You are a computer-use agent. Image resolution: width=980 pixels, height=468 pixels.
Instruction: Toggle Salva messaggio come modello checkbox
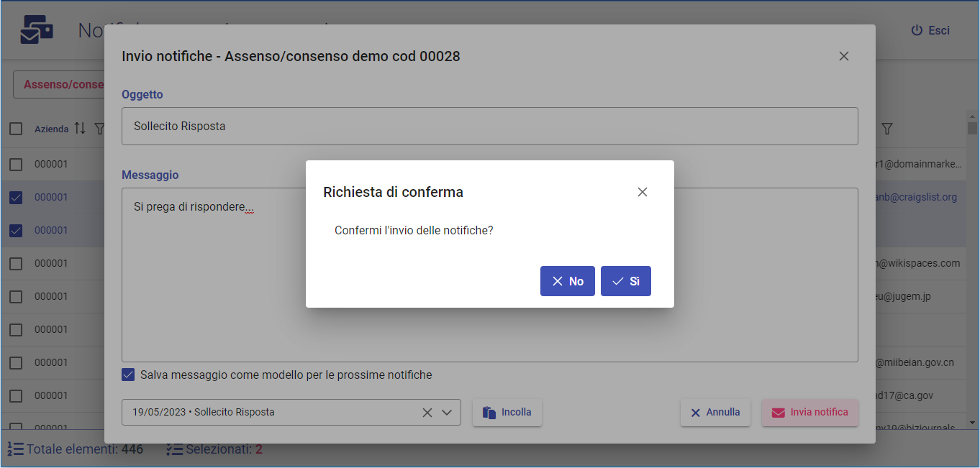coord(128,375)
